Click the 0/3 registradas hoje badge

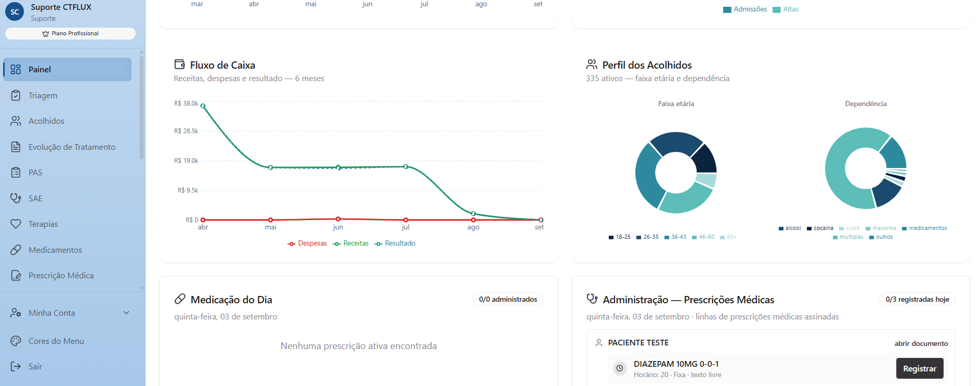pos(918,299)
